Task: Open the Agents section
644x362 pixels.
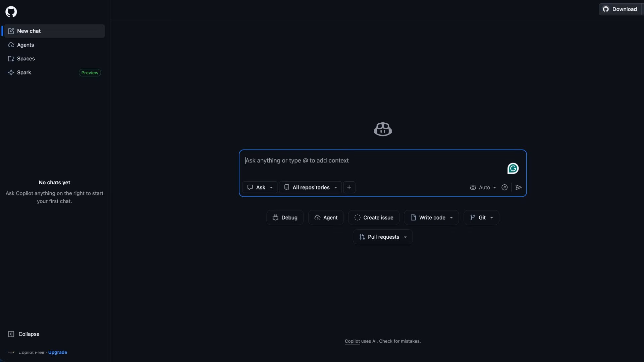Action: 54,45
